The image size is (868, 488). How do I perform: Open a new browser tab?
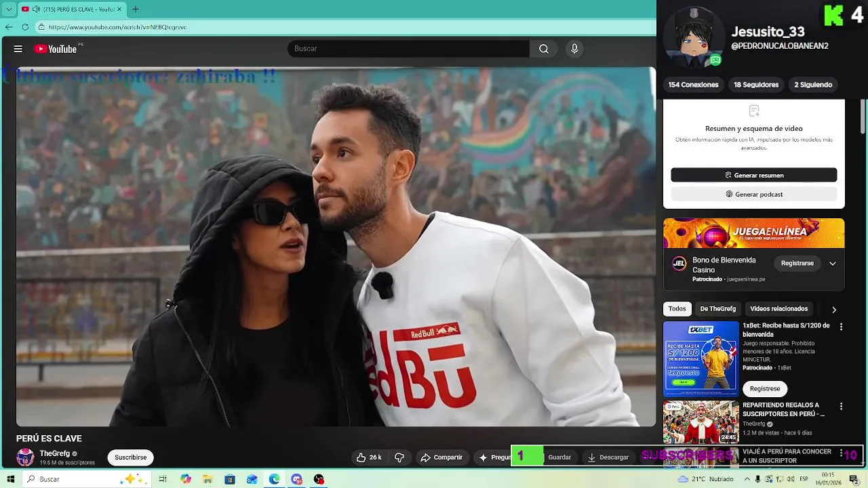(x=135, y=9)
